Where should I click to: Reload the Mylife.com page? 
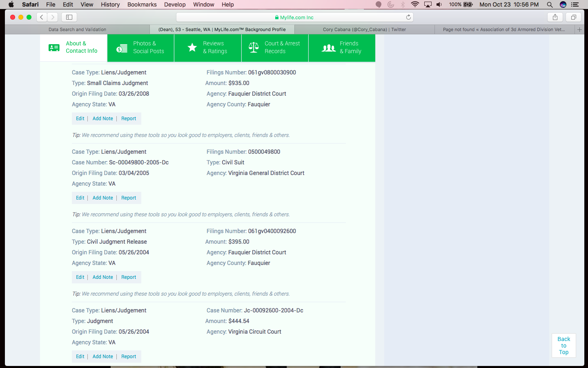tap(408, 17)
